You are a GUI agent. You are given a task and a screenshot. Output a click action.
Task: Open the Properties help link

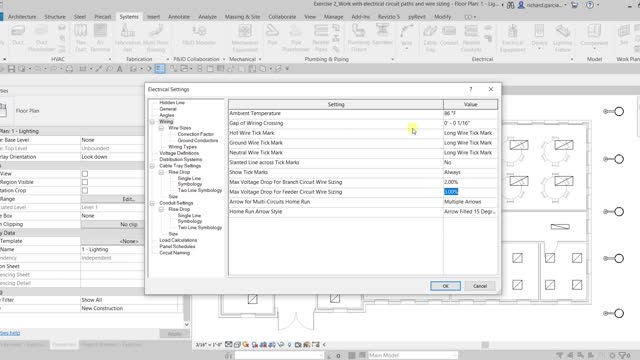click(10, 333)
